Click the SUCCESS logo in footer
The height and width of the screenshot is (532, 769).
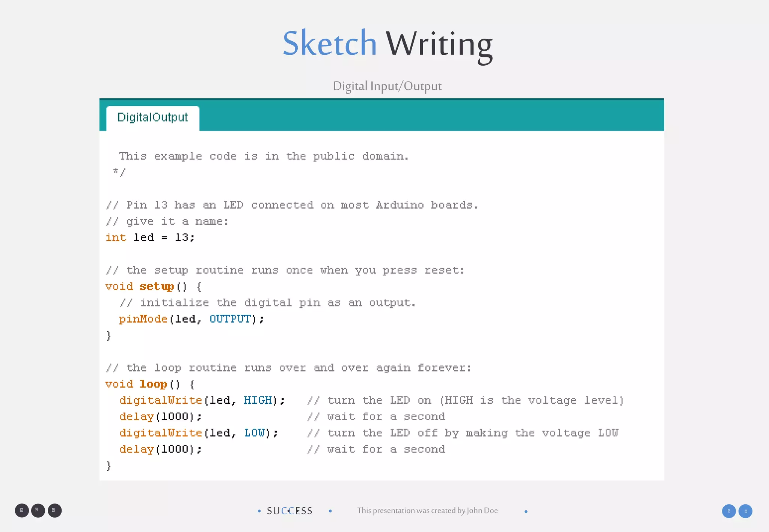tap(290, 511)
